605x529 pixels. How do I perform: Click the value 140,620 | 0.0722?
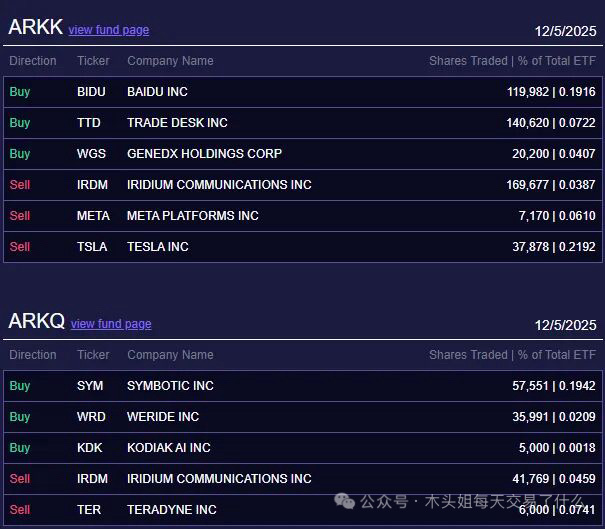(551, 123)
